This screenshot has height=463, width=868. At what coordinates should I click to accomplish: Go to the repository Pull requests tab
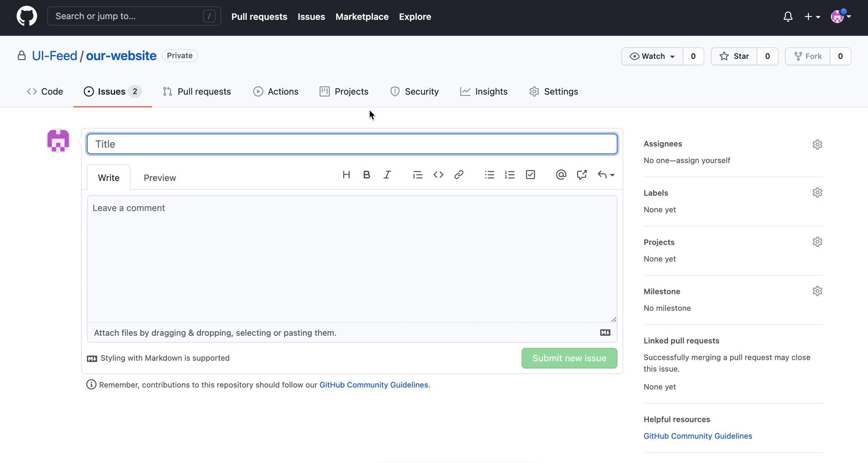197,91
